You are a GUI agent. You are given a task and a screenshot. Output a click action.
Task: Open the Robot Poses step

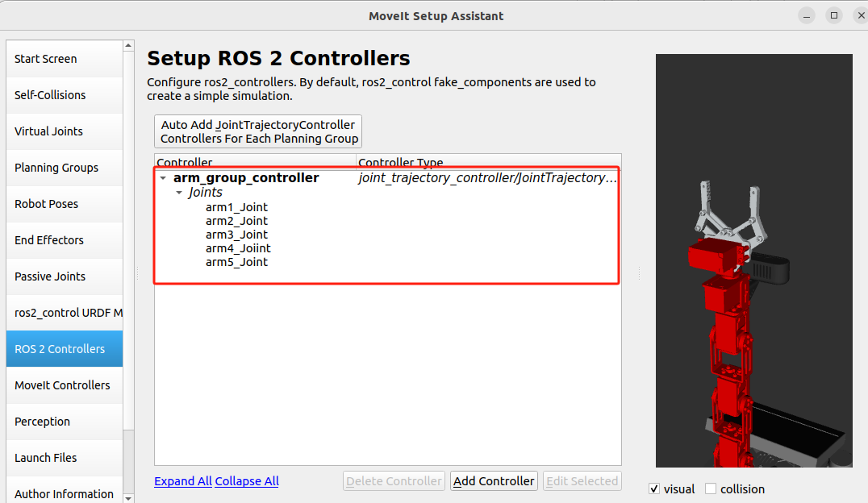coord(65,204)
